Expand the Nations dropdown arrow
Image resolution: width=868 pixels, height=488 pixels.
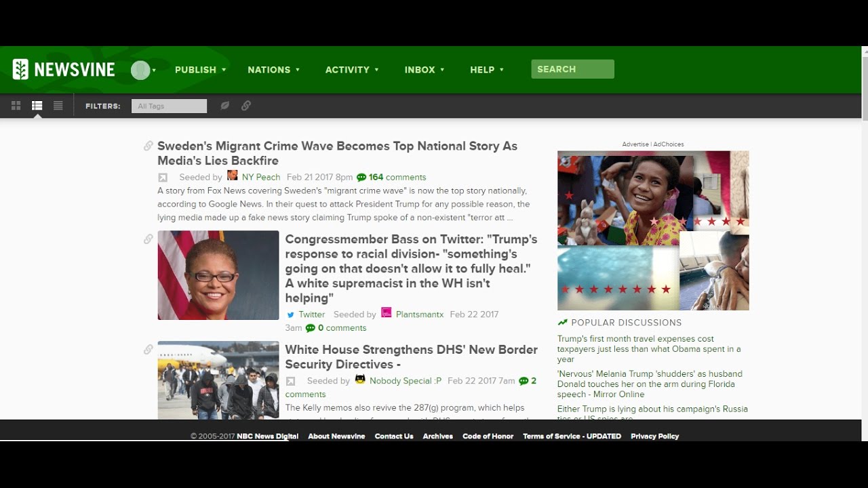tap(298, 70)
